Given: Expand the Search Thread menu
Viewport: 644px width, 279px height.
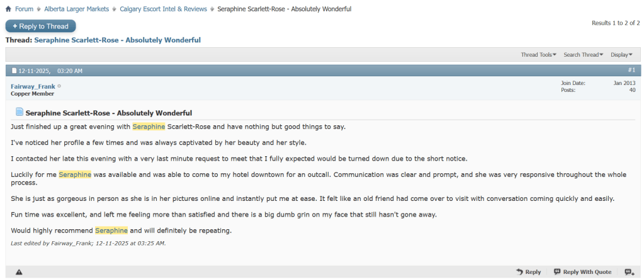Looking at the screenshot, I should point(583,55).
